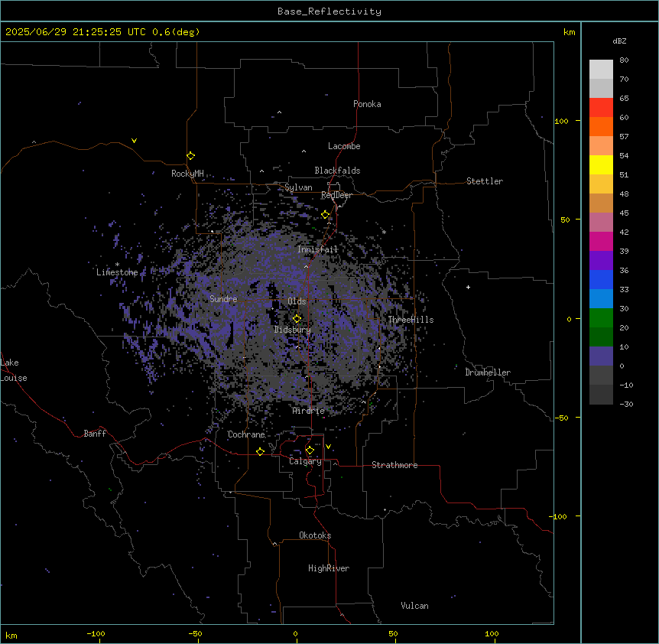Click the Sylvan label on the map
The height and width of the screenshot is (644, 659).
[x=298, y=187]
